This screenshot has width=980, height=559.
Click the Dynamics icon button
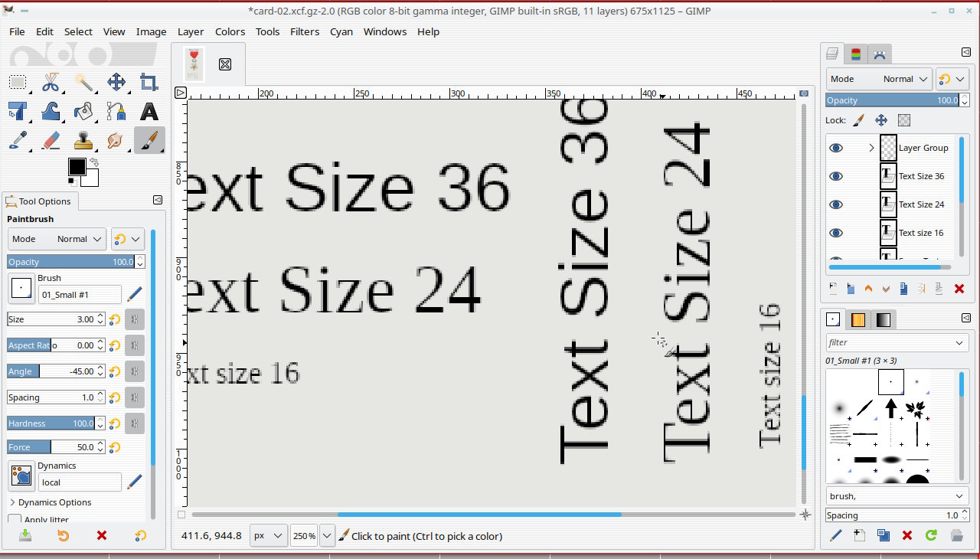point(21,476)
